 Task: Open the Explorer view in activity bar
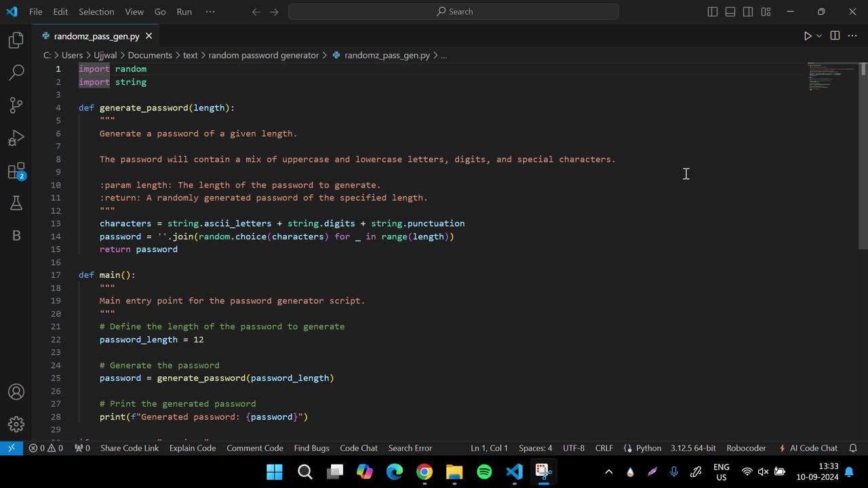tap(16, 41)
